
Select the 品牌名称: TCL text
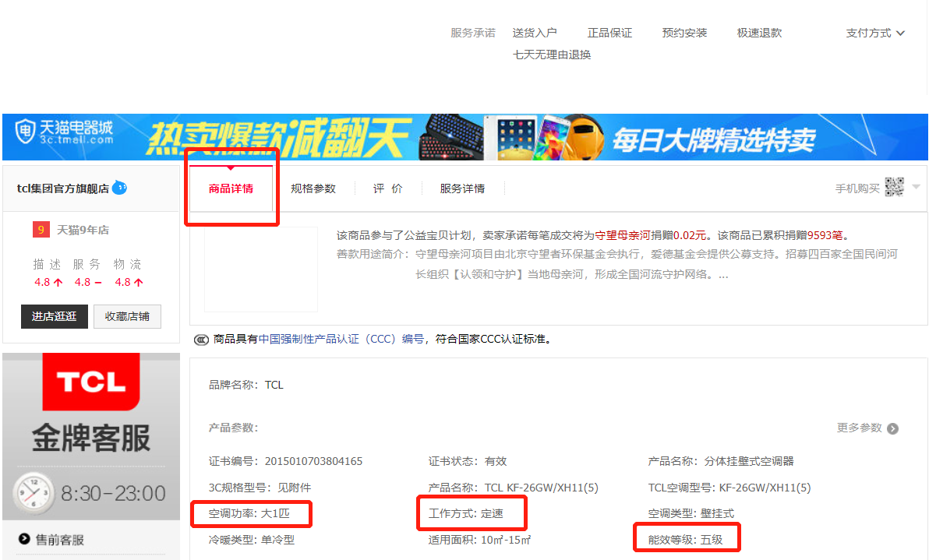(x=245, y=385)
